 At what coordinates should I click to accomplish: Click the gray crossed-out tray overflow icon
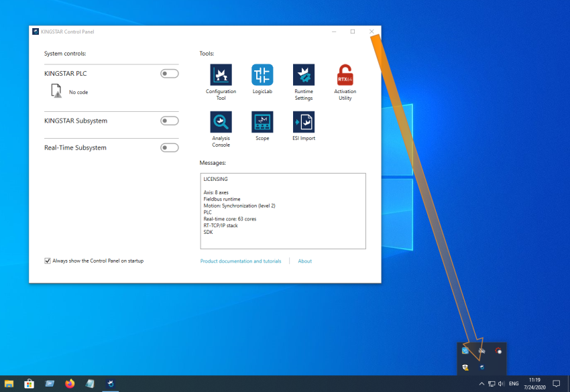pos(481,350)
